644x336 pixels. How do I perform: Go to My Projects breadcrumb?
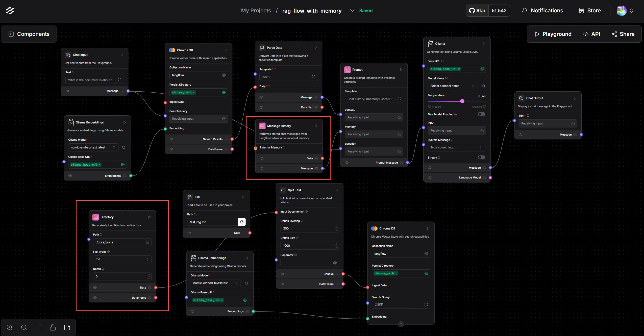point(256,11)
